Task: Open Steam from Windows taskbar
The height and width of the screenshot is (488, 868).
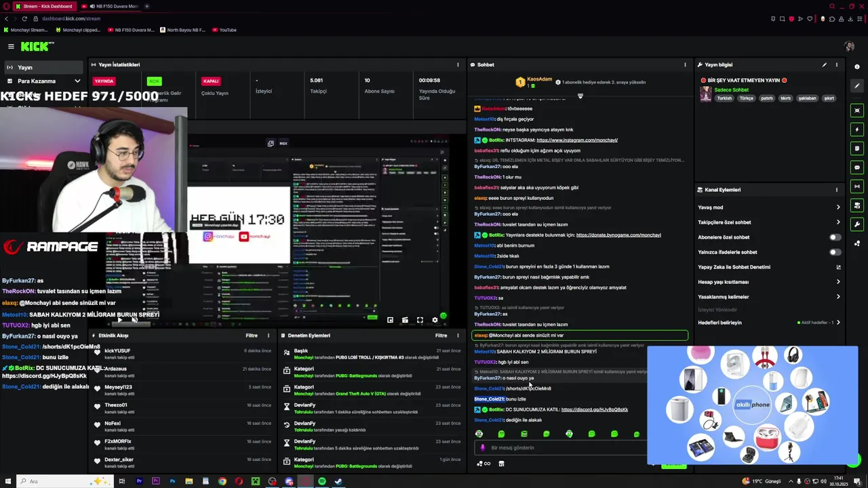Action: 338,481
